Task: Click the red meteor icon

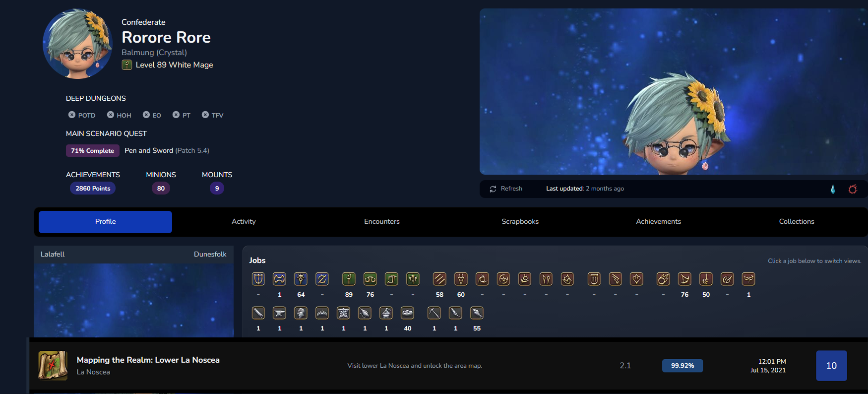Action: [853, 189]
